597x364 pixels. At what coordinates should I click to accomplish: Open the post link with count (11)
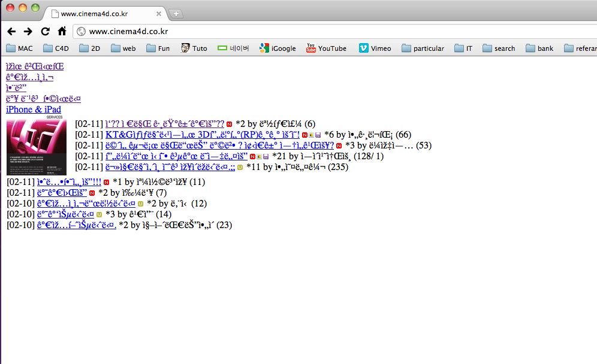(x=70, y=182)
